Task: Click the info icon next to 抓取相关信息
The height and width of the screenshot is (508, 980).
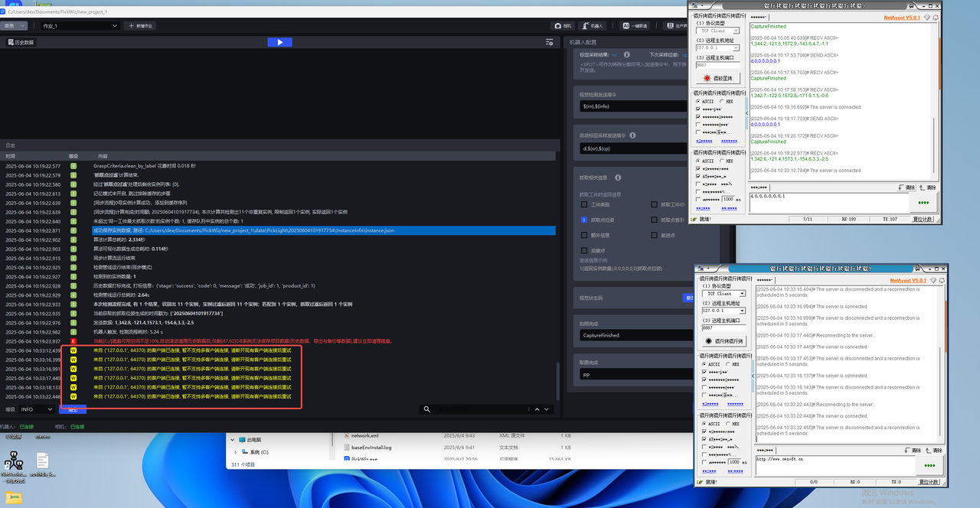Action: coord(618,177)
